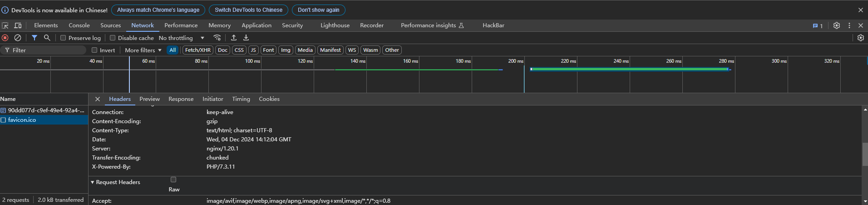Click the import HAR upload icon
The width and height of the screenshot is (868, 205).
click(x=234, y=38)
